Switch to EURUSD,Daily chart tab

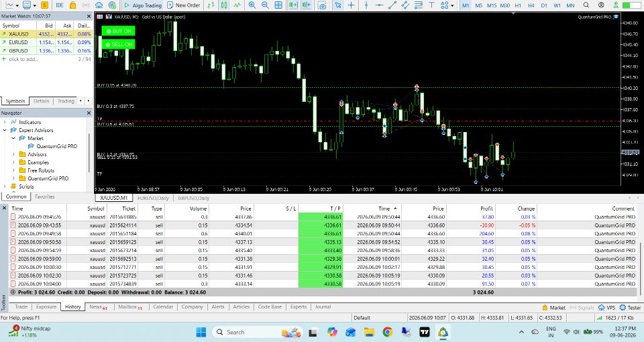coord(153,198)
